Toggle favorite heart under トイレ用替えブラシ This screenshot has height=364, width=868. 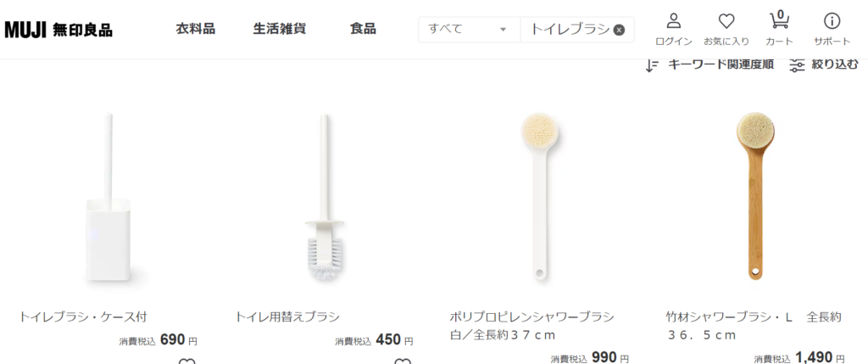click(x=403, y=361)
